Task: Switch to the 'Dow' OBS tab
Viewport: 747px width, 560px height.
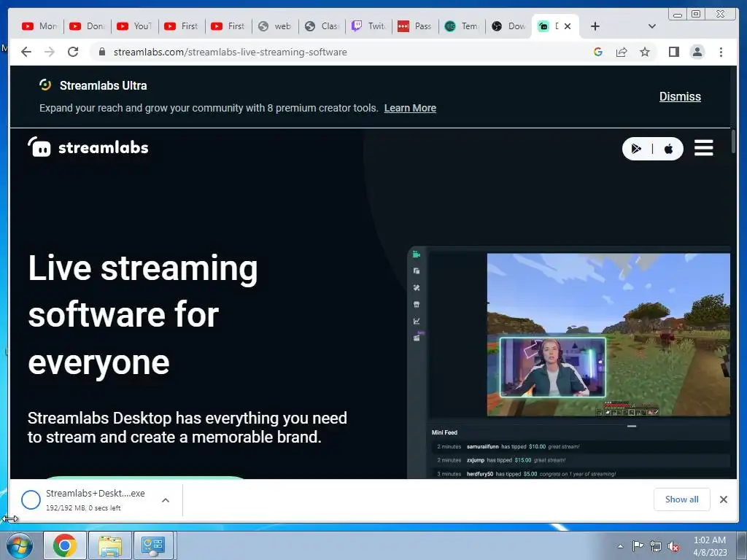Action: pyautogui.click(x=508, y=26)
